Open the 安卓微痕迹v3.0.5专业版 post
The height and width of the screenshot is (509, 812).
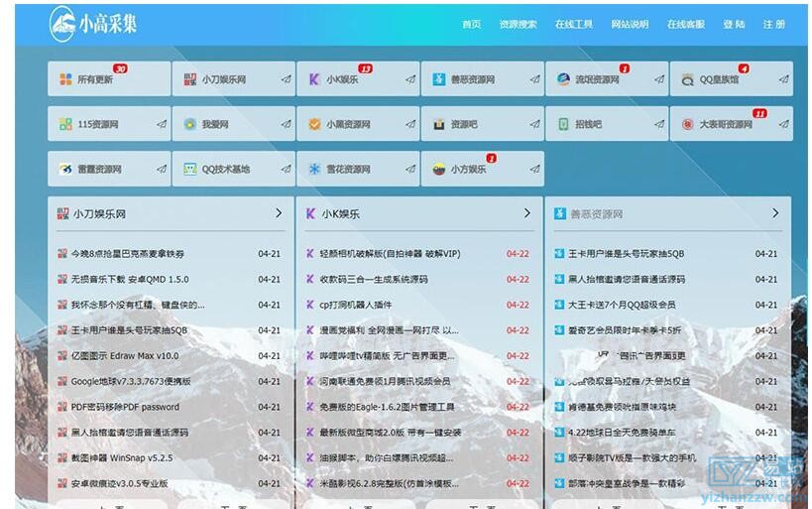pos(119,483)
